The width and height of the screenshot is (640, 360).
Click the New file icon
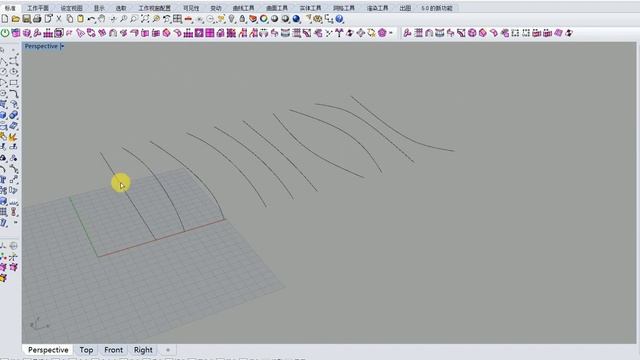point(5,19)
